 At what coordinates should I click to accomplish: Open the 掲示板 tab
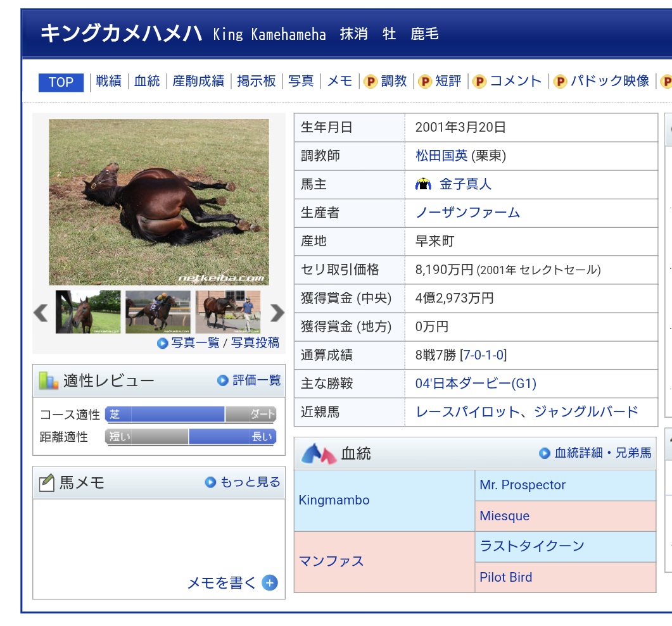(257, 81)
